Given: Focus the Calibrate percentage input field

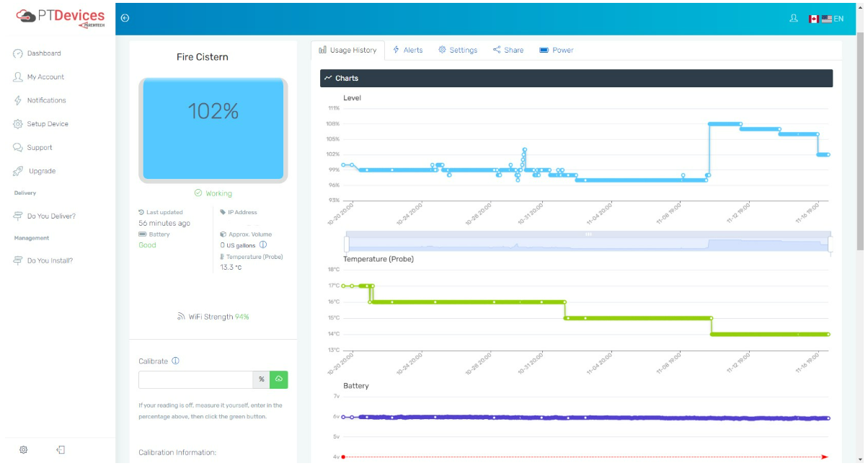Looking at the screenshot, I should coord(195,379).
